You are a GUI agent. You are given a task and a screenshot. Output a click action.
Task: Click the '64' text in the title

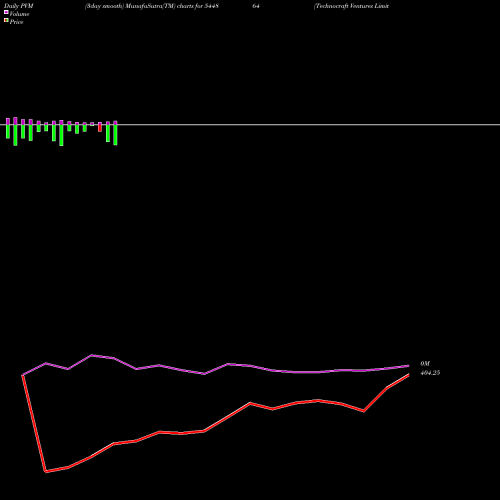click(x=256, y=6)
